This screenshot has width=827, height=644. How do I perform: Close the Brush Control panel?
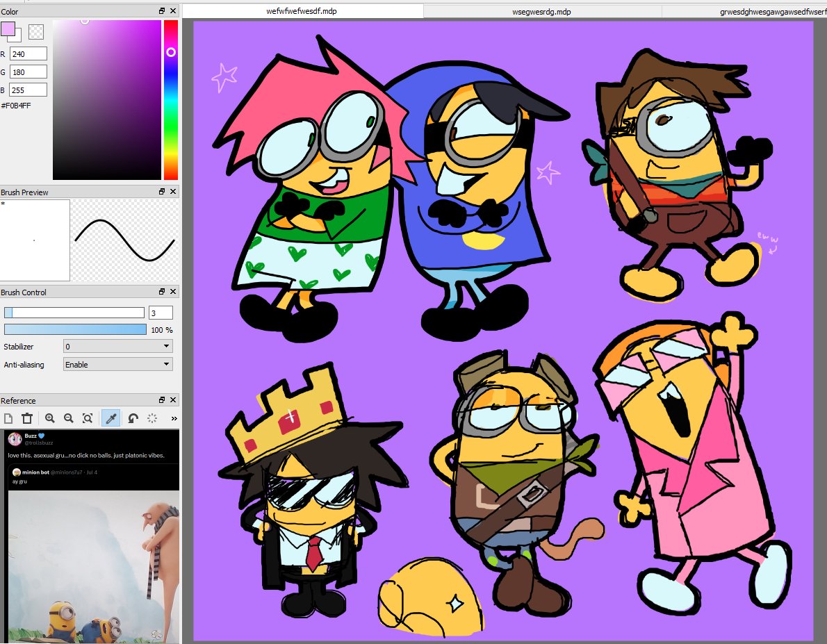click(x=173, y=292)
